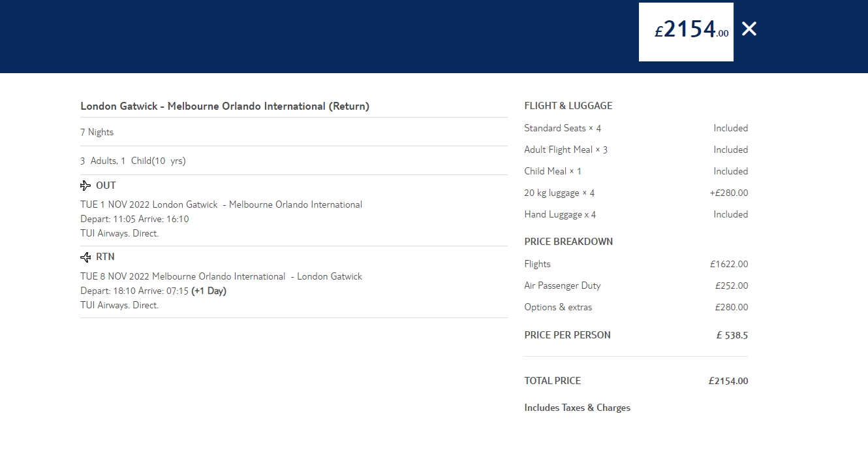The height and width of the screenshot is (471, 868).
Task: Click 'Depart: 18:10 Arrive: 07:15 (+1 Day)' text
Action: 153,291
